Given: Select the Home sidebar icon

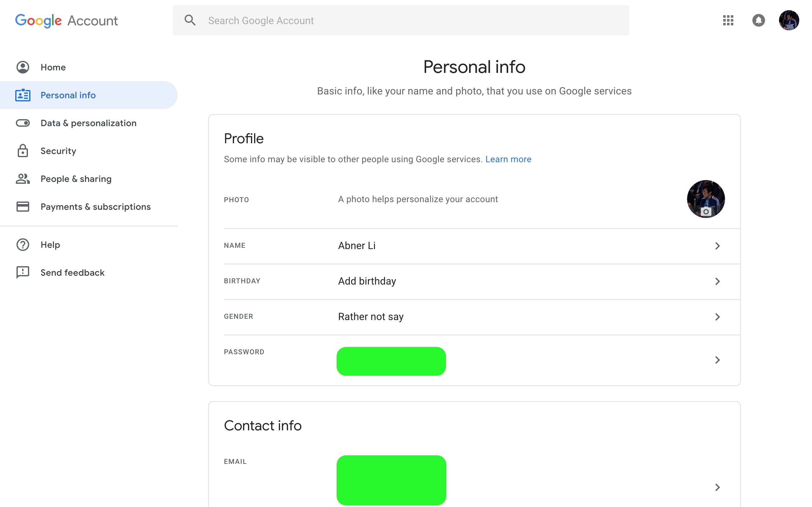Looking at the screenshot, I should 22,67.
